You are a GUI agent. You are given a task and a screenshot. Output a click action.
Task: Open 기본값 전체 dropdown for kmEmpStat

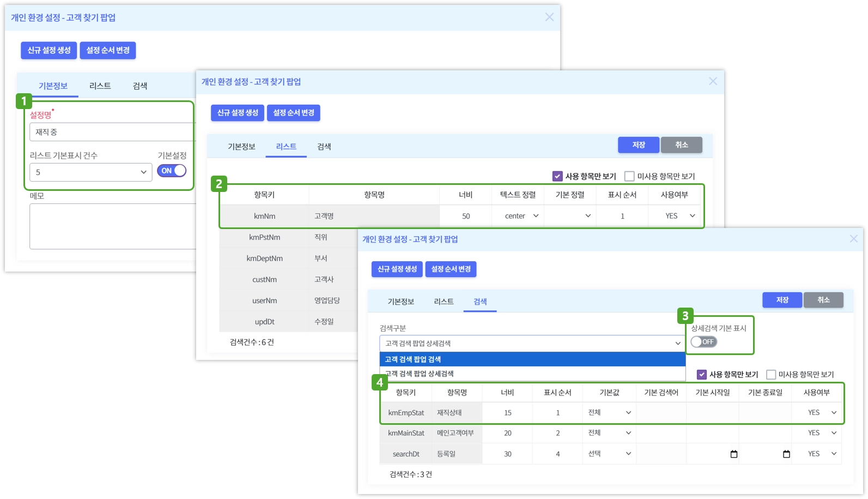pyautogui.click(x=609, y=413)
